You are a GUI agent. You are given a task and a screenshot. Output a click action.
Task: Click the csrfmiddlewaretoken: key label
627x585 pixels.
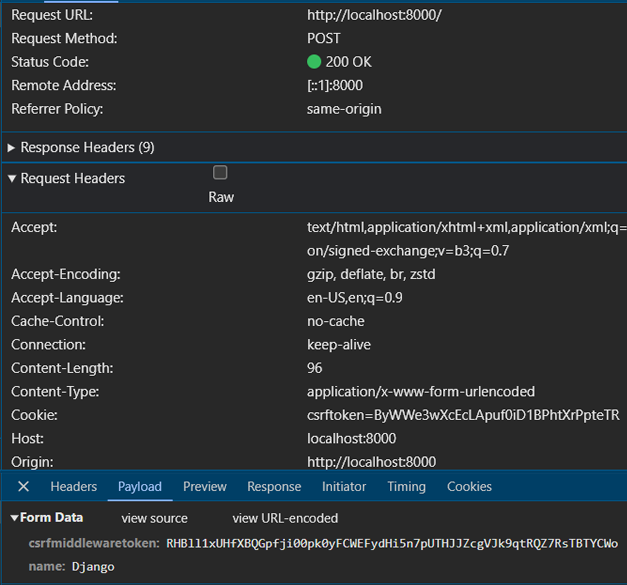[x=94, y=543]
